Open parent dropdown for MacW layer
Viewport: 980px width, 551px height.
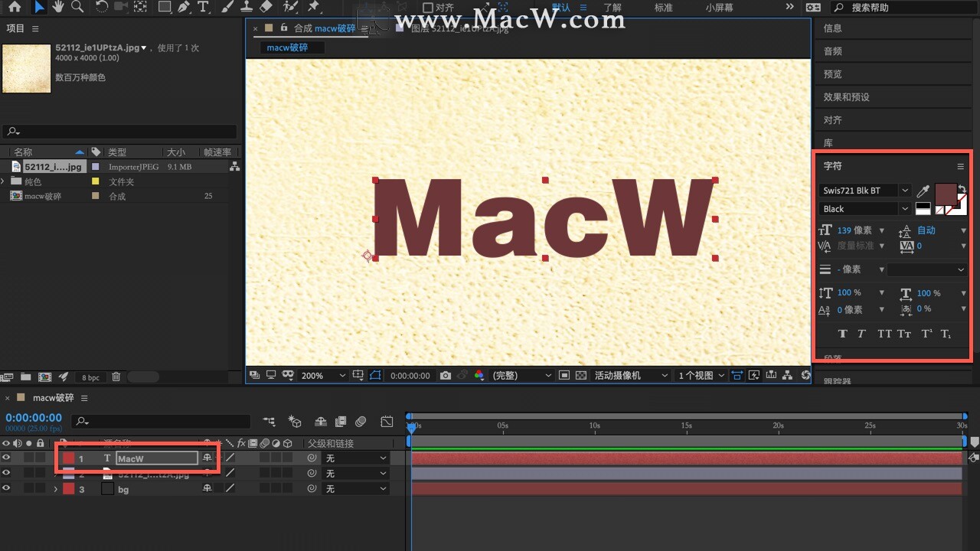coord(356,458)
